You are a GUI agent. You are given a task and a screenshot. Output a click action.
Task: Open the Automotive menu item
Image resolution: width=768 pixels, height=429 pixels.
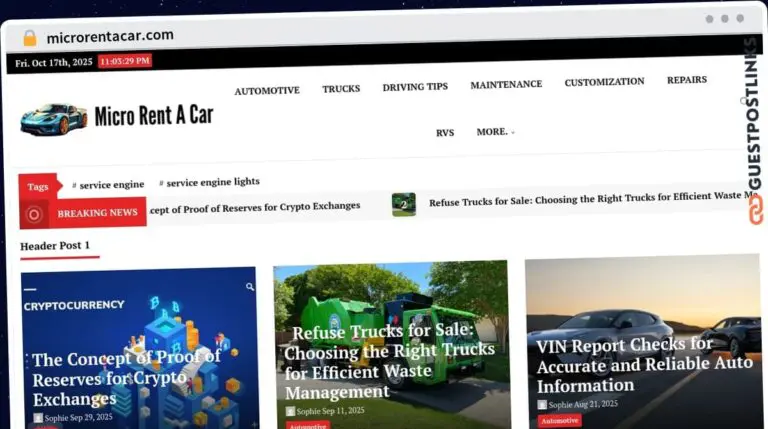[x=267, y=91]
